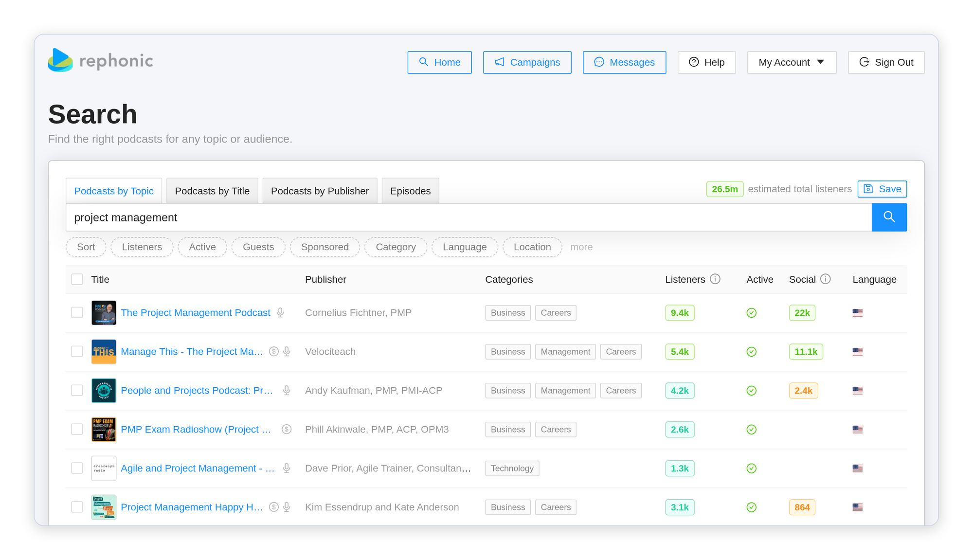The image size is (973, 560).
Task: Click active checkmark on Andy Kaufman row
Action: (751, 391)
